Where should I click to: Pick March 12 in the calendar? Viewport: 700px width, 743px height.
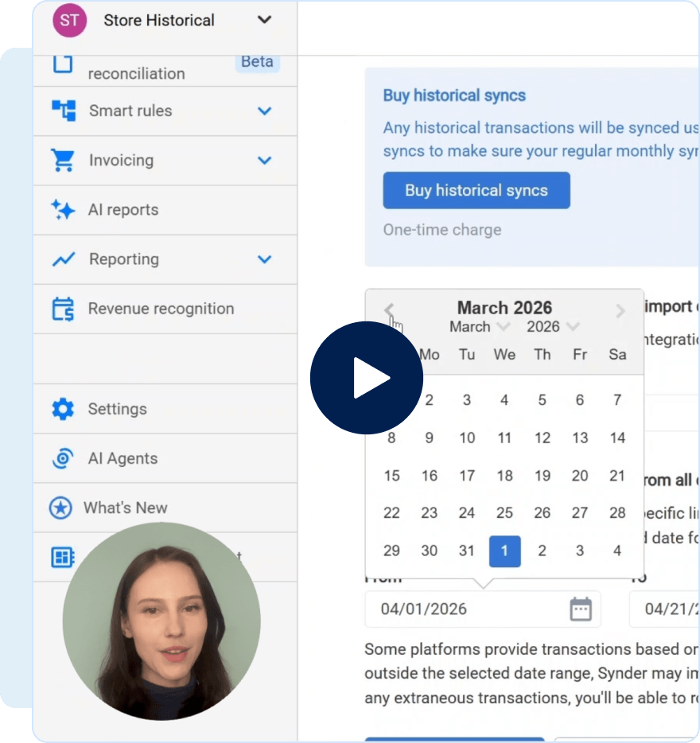tap(542, 438)
